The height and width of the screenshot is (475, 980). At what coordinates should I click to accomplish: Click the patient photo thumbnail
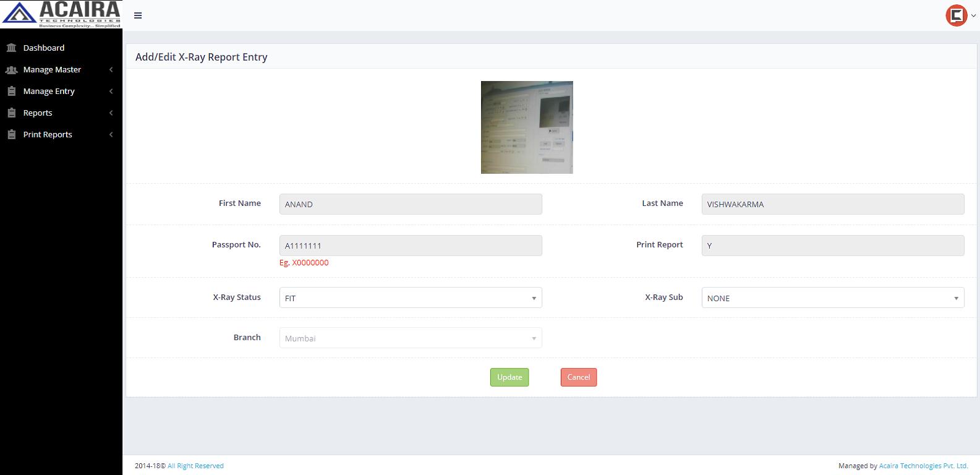(x=527, y=127)
